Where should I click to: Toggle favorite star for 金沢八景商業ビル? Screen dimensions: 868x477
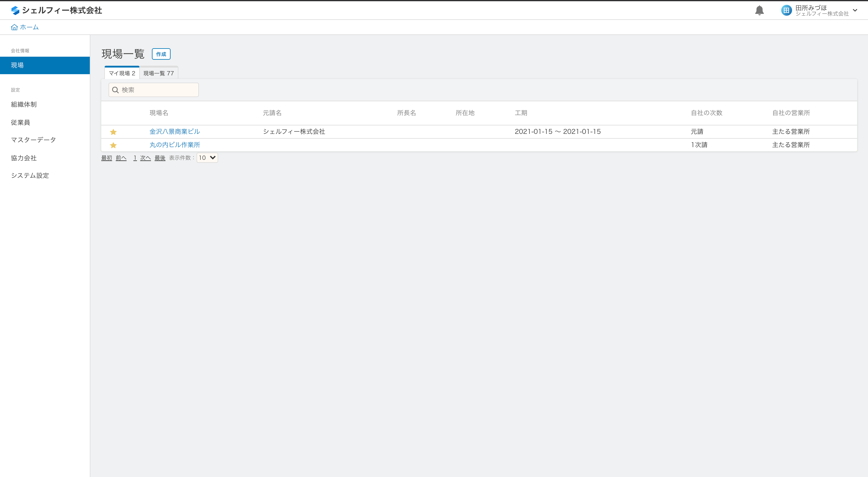click(x=113, y=132)
